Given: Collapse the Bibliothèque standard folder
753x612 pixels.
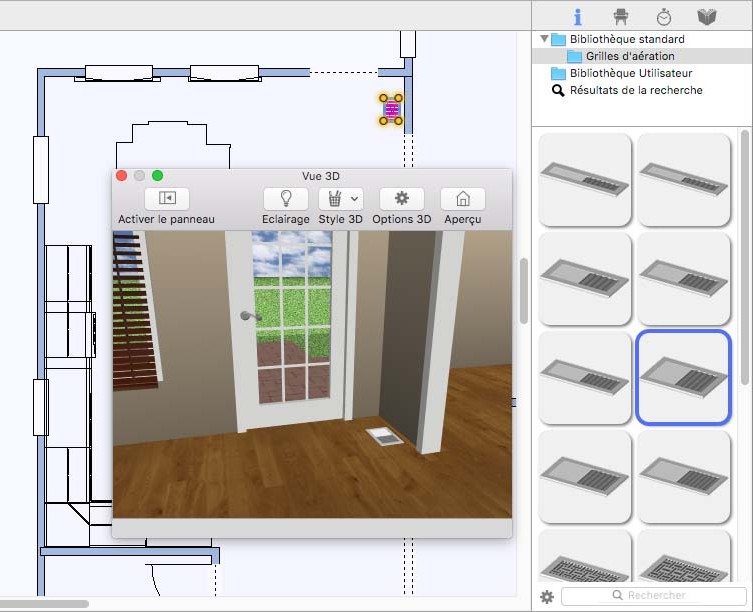Looking at the screenshot, I should point(545,39).
